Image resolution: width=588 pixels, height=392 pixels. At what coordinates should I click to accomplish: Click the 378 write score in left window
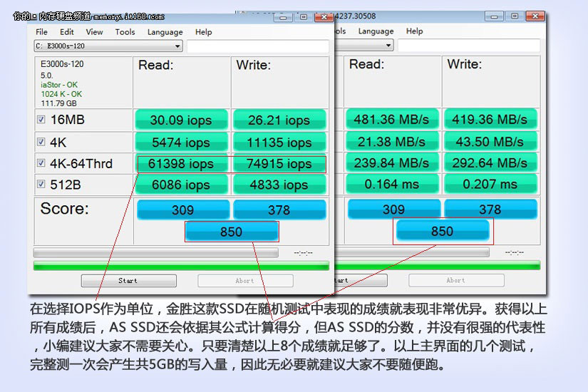(x=279, y=210)
